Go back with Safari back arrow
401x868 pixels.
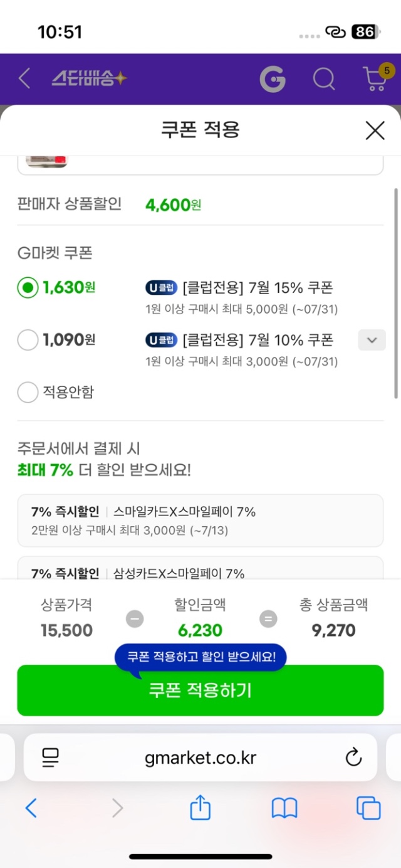[31, 808]
